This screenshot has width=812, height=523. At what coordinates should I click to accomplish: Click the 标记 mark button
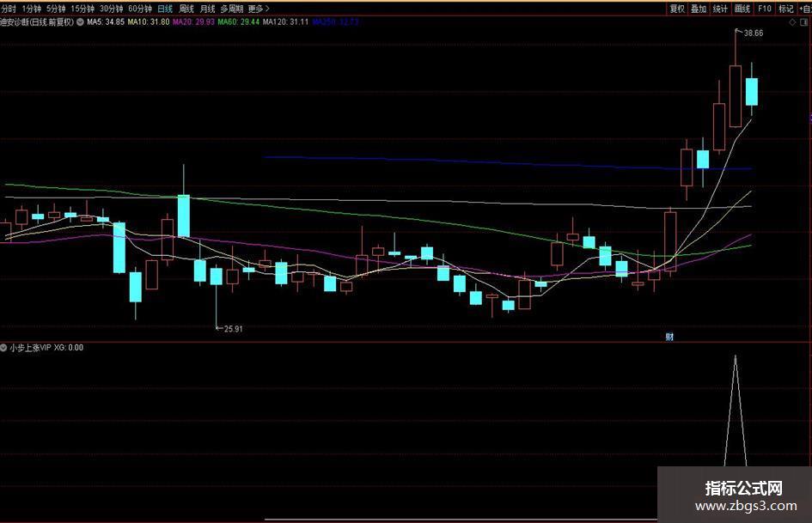tap(786, 9)
